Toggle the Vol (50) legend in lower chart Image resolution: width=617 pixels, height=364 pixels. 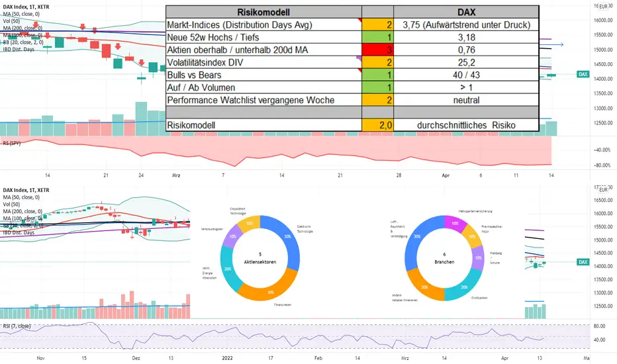coord(11,205)
